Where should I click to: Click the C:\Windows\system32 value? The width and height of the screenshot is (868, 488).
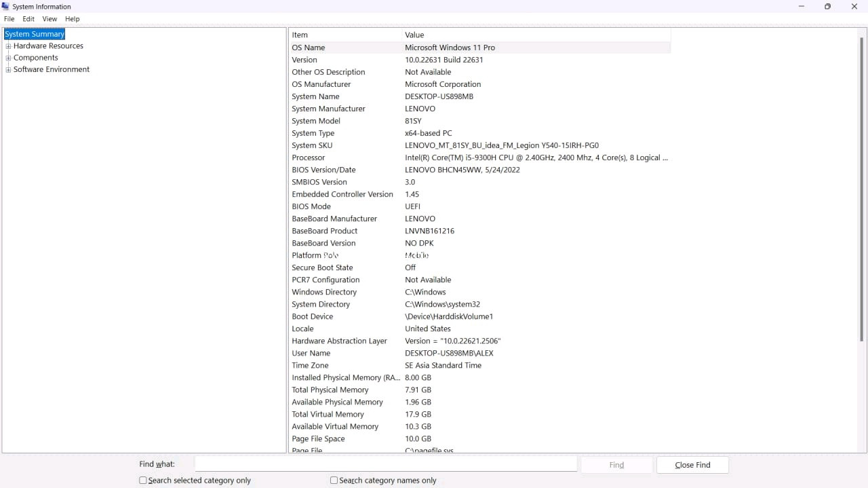[x=442, y=304]
